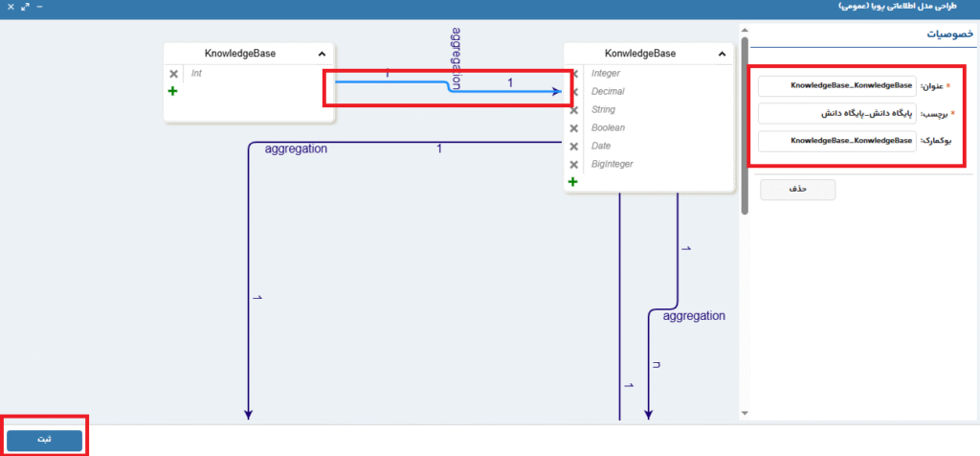Delete the BigInteger field
This screenshot has height=456, width=980.
click(x=574, y=164)
